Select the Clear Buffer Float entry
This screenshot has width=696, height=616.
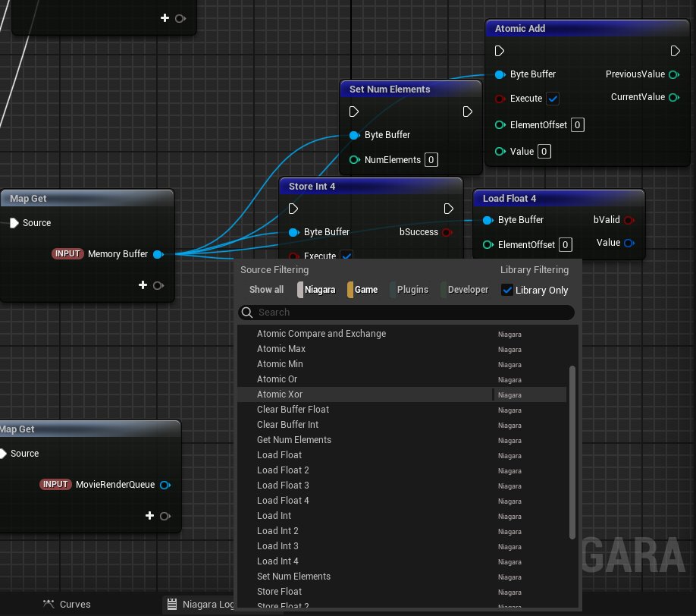(x=402, y=410)
